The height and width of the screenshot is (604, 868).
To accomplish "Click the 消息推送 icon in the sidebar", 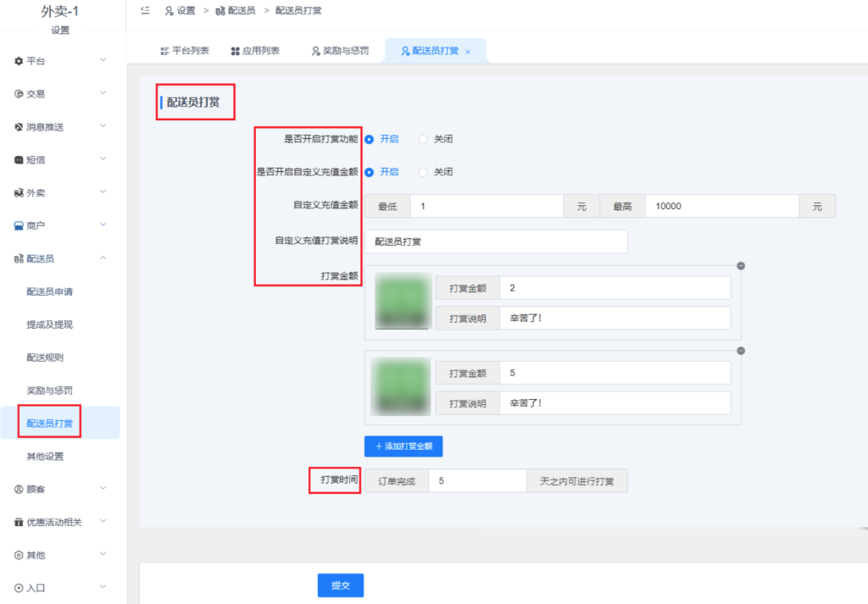I will coord(19,127).
